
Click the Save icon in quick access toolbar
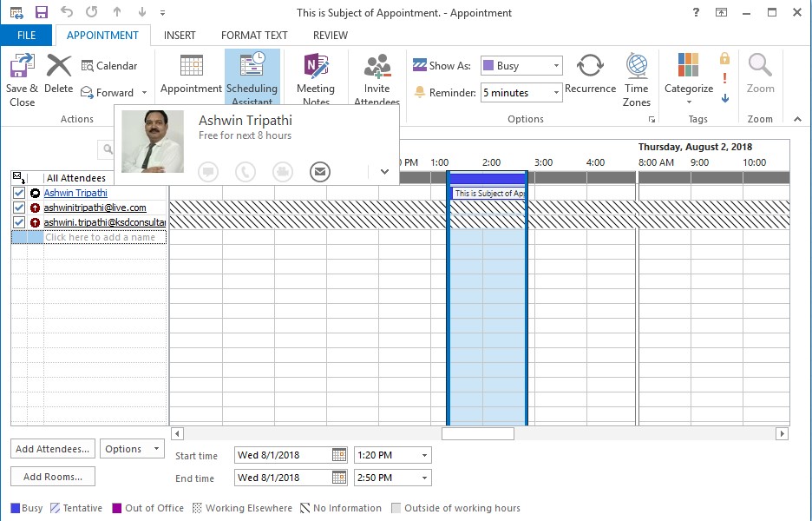click(x=41, y=12)
